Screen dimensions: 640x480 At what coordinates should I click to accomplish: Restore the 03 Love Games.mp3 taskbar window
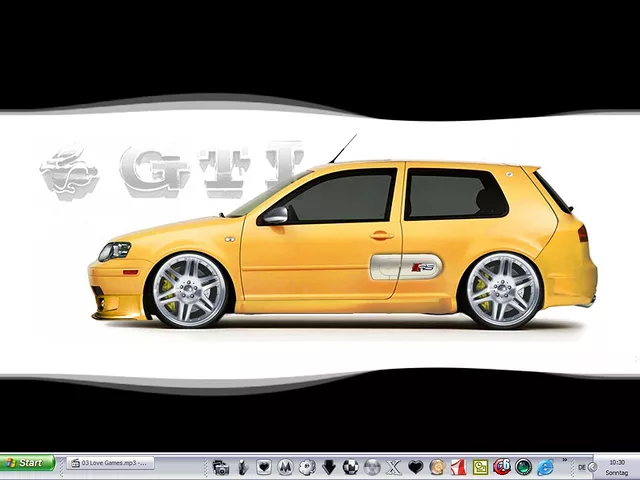110,463
